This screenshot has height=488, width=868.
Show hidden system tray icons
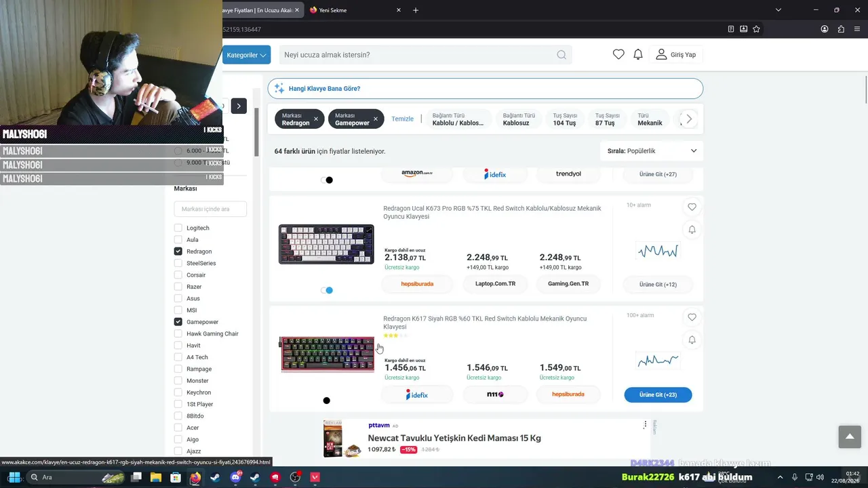click(780, 477)
